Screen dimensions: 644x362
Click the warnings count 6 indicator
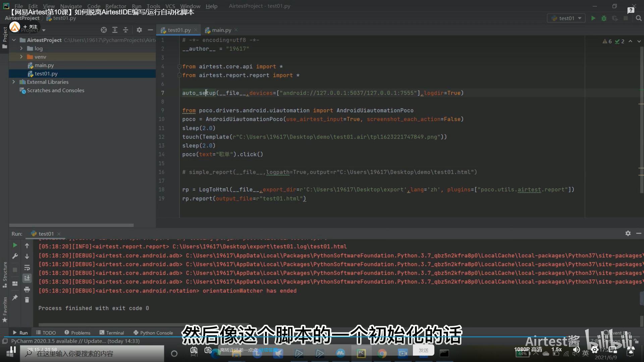tap(607, 41)
